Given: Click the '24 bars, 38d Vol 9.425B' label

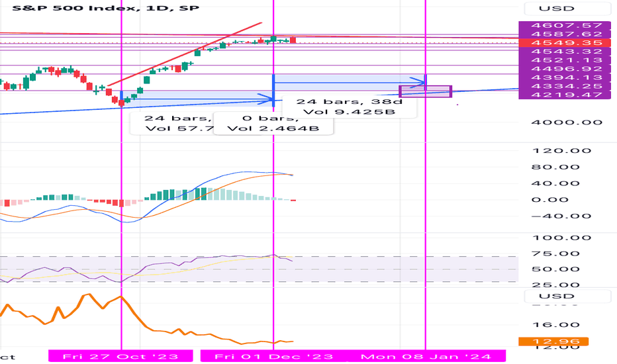Looking at the screenshot, I should (x=349, y=107).
